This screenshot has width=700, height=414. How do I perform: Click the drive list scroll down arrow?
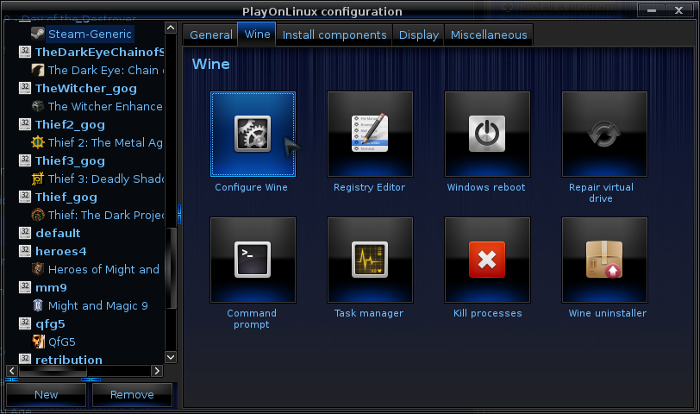click(x=171, y=357)
